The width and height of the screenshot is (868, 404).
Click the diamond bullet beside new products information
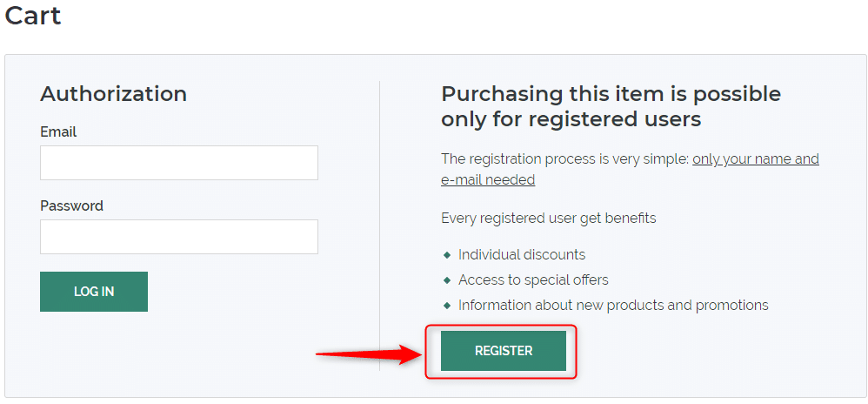tap(447, 306)
